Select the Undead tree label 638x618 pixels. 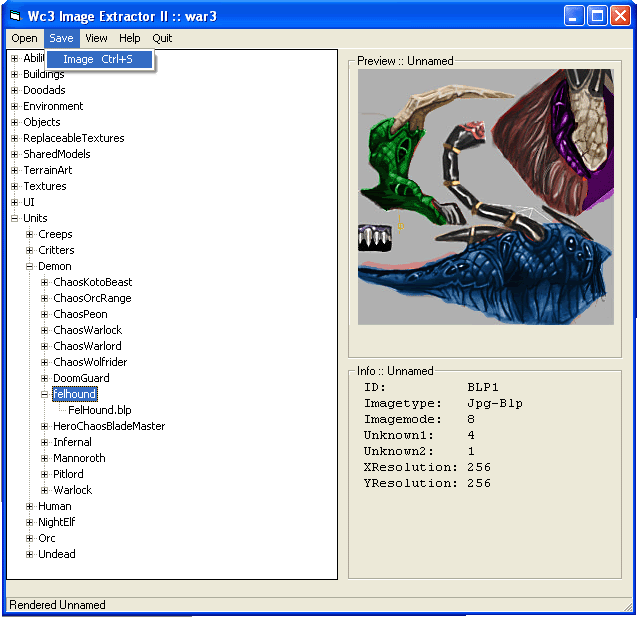(57, 555)
